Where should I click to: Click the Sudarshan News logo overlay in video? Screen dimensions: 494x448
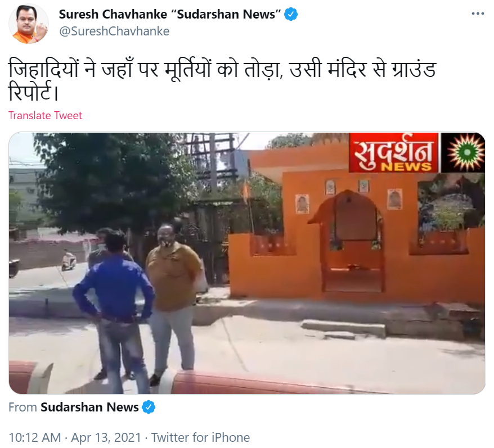pos(393,153)
